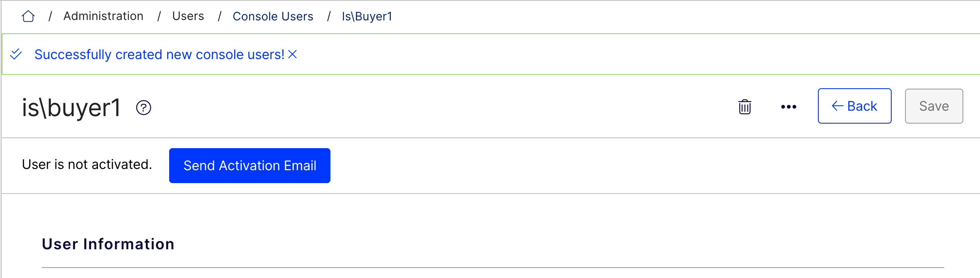Click the 'User is not activated.' text
This screenshot has height=278, width=980.
tap(87, 164)
